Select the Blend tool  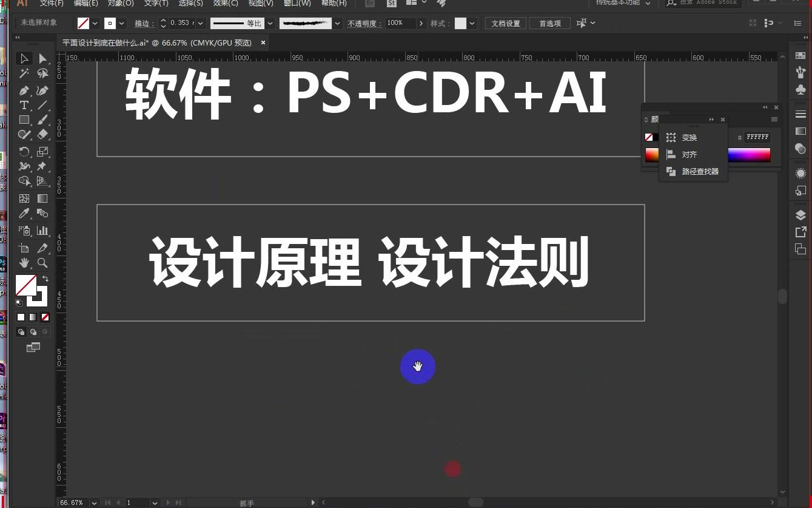(42, 213)
